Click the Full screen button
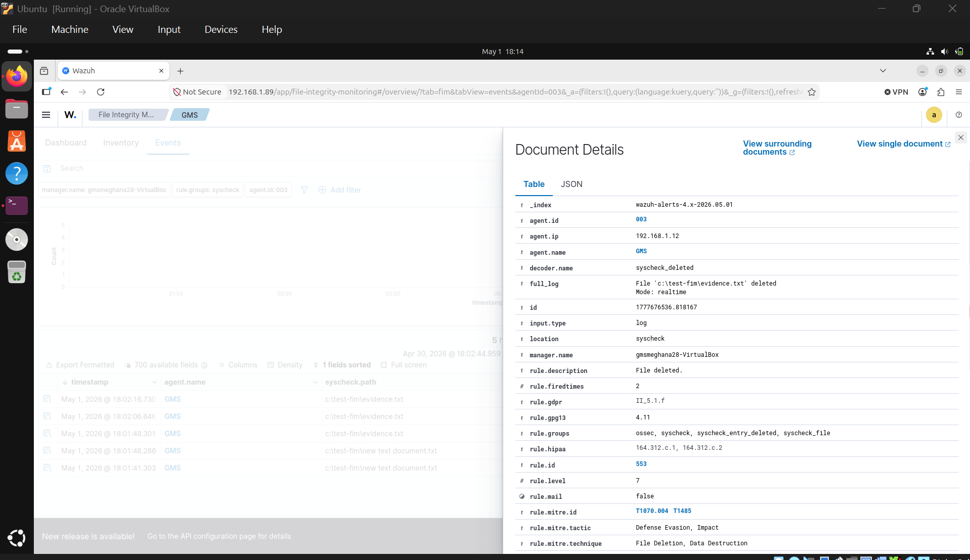970x560 pixels. coord(404,365)
